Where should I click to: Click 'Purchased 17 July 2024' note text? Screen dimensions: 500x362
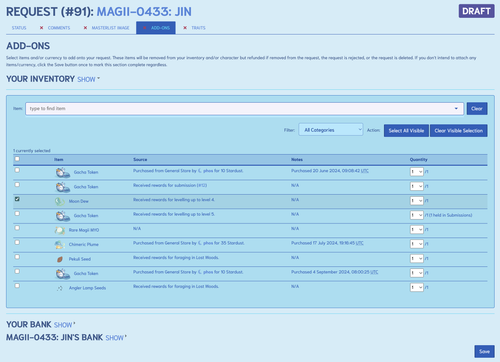click(327, 243)
